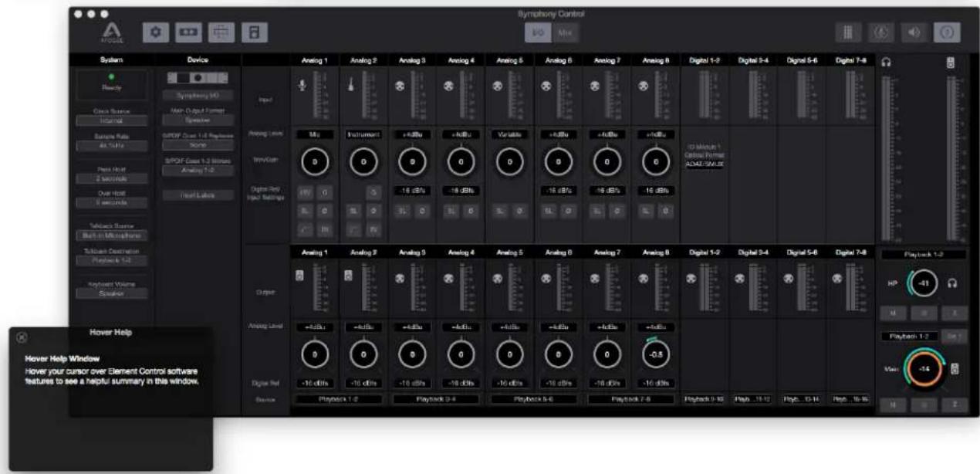Toggle the sidebar panel toolbar button
Image resolution: width=980 pixels, height=474 pixels.
pos(254,32)
